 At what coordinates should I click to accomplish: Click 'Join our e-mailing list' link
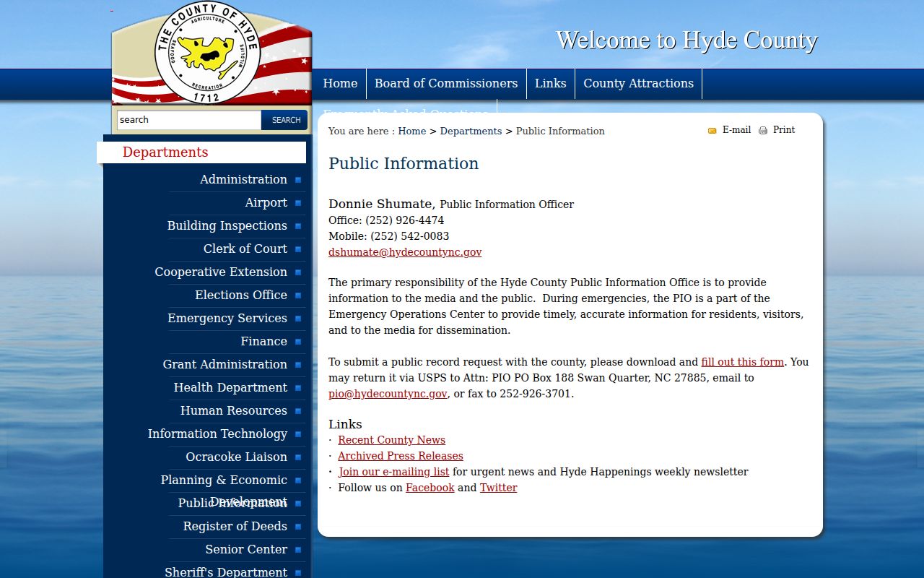[393, 472]
